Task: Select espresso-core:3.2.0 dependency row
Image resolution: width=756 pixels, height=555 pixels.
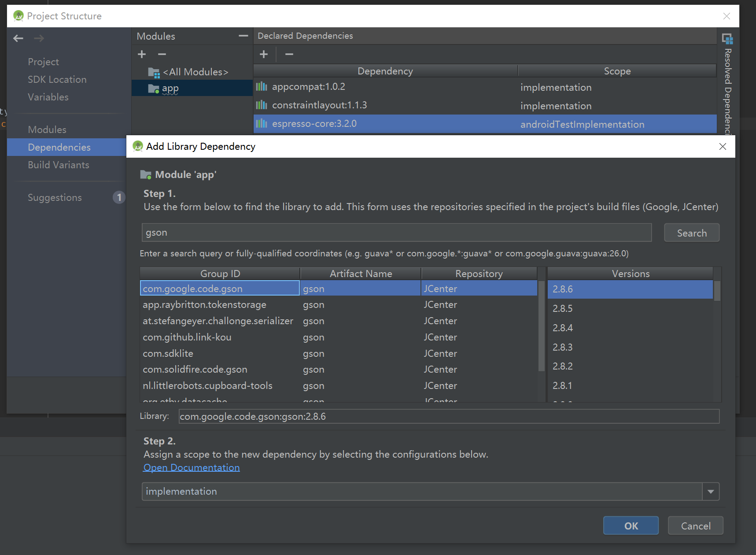Action: click(x=485, y=124)
